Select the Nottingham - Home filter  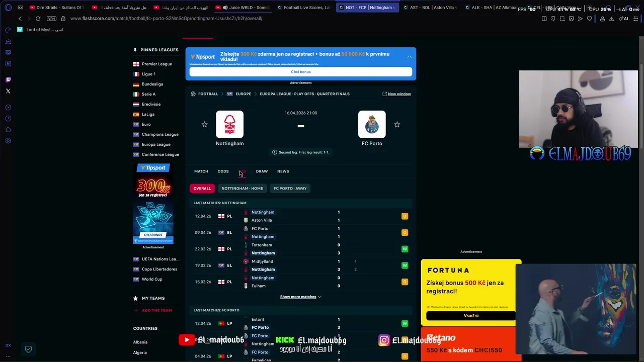point(242,188)
